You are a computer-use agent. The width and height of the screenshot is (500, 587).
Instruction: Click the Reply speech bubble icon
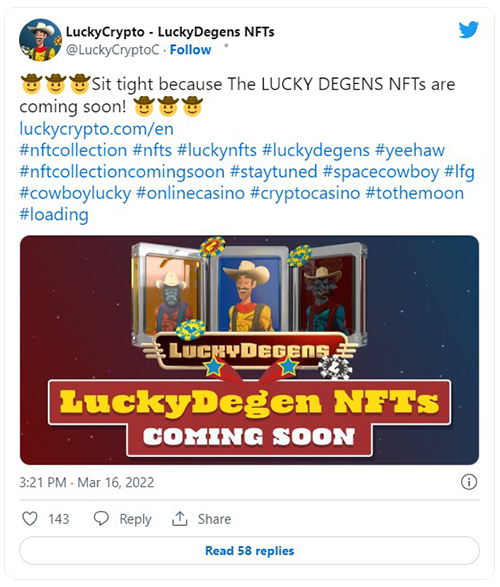[101, 519]
